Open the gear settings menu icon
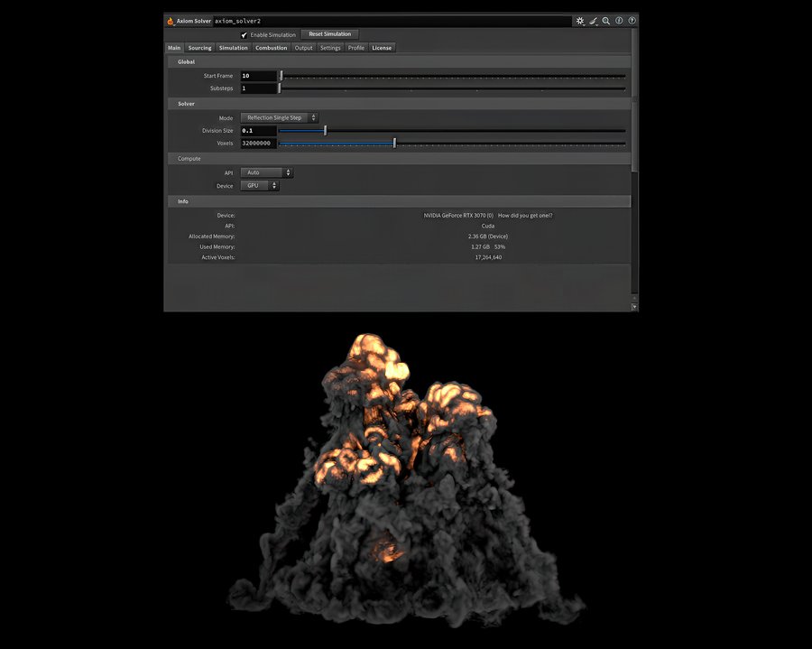This screenshot has height=649, width=812. point(580,21)
